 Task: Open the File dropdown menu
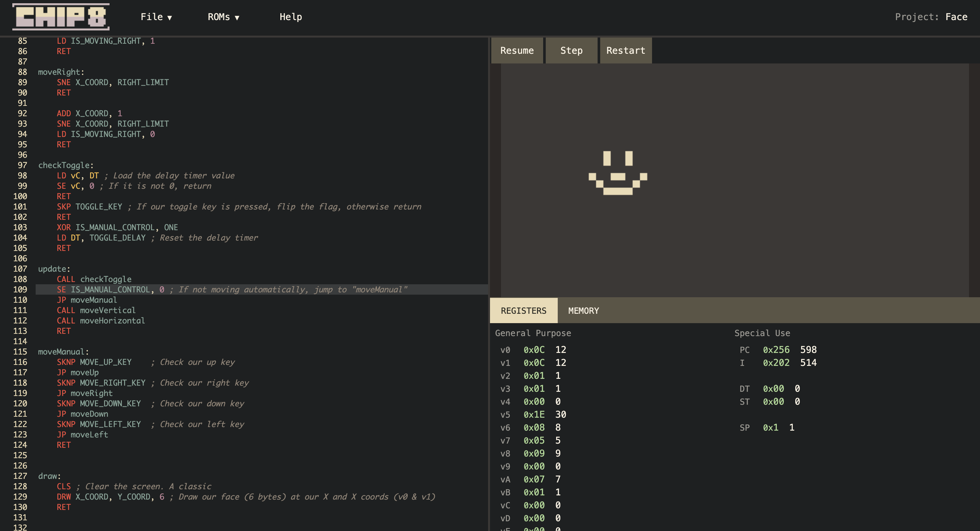pyautogui.click(x=156, y=17)
